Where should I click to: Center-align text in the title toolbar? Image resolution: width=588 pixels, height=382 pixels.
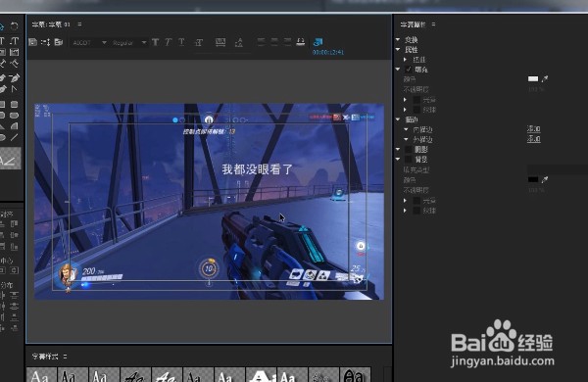click(274, 42)
